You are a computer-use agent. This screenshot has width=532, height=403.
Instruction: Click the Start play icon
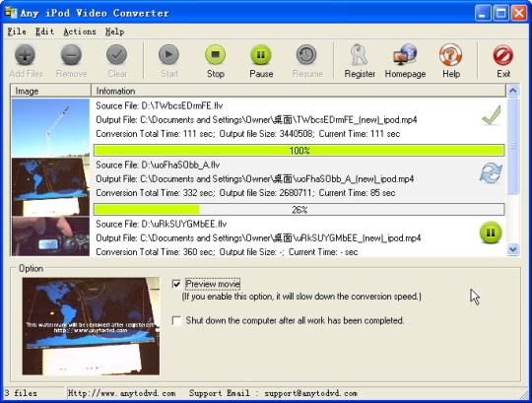169,54
